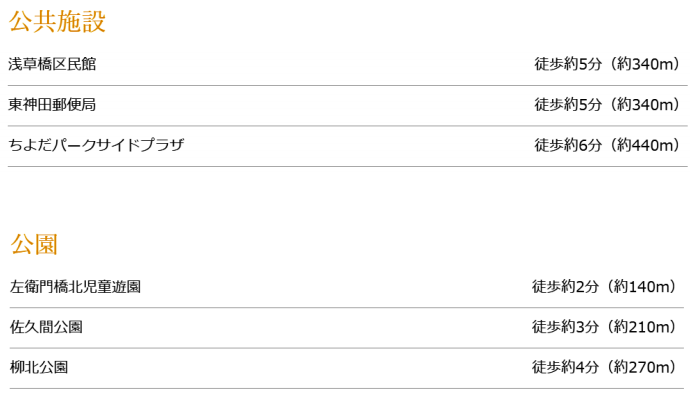The image size is (690, 400).
Task: Click the 柳北公園 park name
Action: [x=39, y=367]
